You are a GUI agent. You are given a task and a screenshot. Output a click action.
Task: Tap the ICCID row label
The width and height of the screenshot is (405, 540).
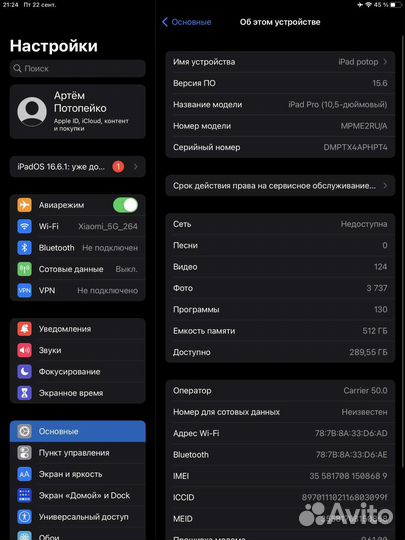(x=184, y=497)
